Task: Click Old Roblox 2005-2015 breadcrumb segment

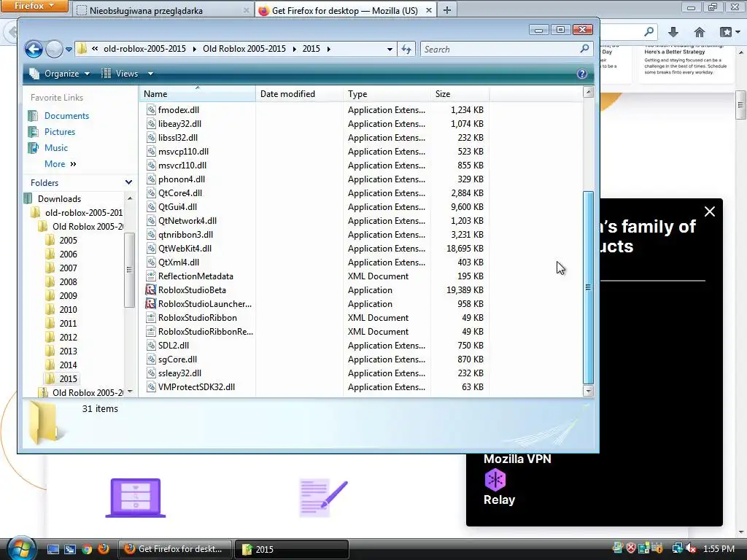Action: pyautogui.click(x=244, y=49)
